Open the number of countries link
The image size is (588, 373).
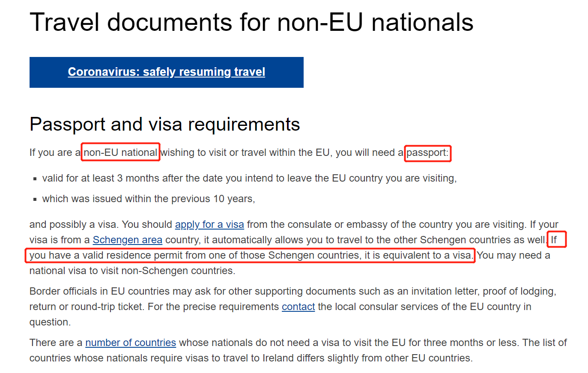pos(131,343)
